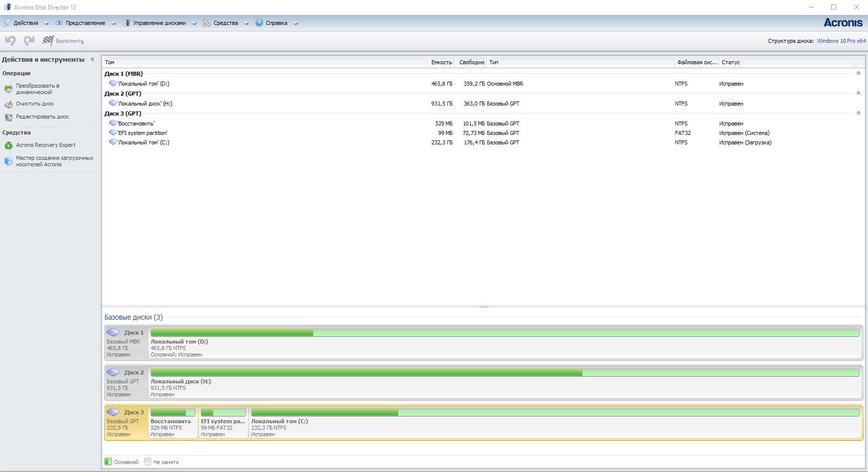Click the eye icon beside Представление
Screen dimensions: 868x472
click(59, 23)
